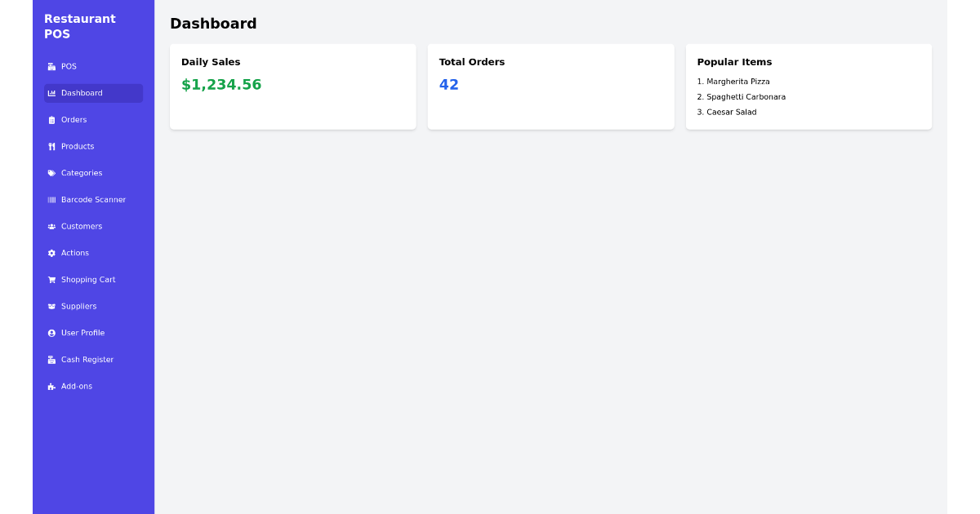Select the POS icon in the sidebar
This screenshot has width=980, height=514.
tap(51, 66)
